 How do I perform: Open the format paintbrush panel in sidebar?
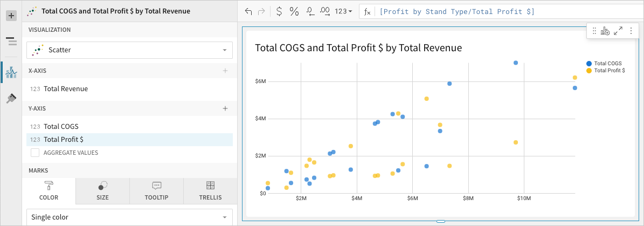(x=11, y=98)
